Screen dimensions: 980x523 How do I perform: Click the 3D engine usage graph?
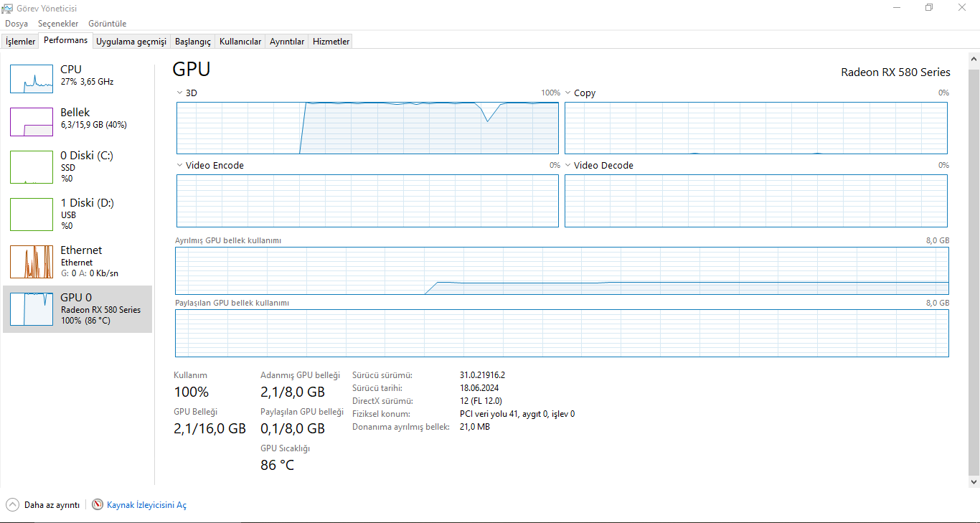coord(367,128)
